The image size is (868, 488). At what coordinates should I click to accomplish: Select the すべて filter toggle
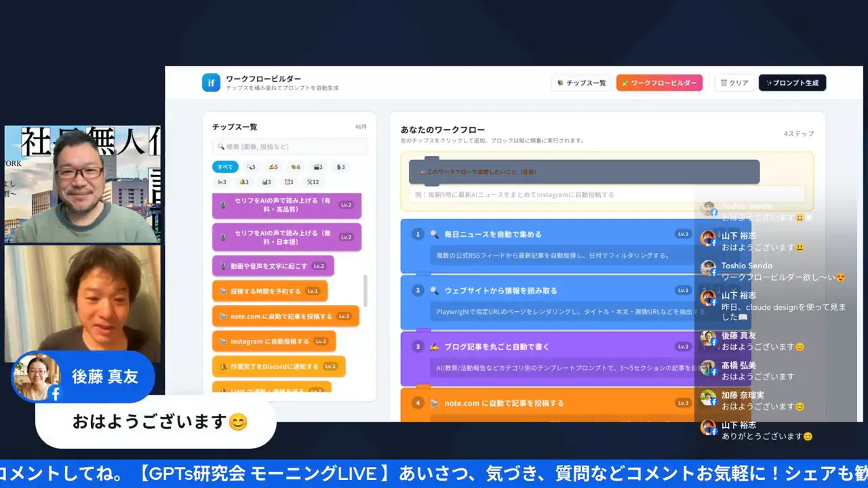coord(224,167)
